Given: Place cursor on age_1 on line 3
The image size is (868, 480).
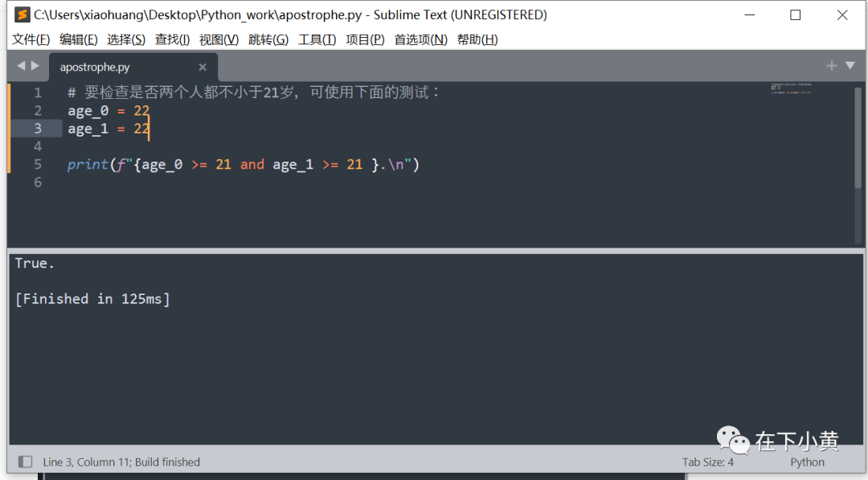Looking at the screenshot, I should point(88,129).
